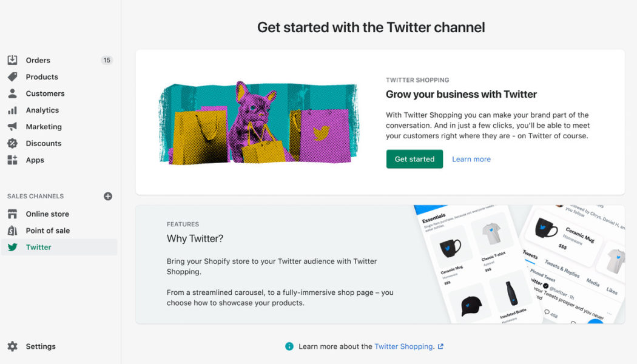This screenshot has width=637, height=364.
Task: Click the orders count badge showing 15
Action: [107, 60]
